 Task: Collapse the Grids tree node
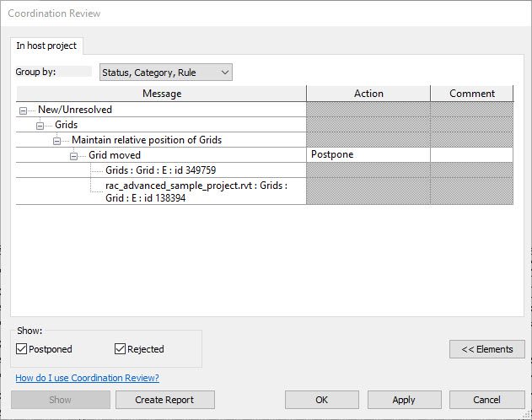40,126
